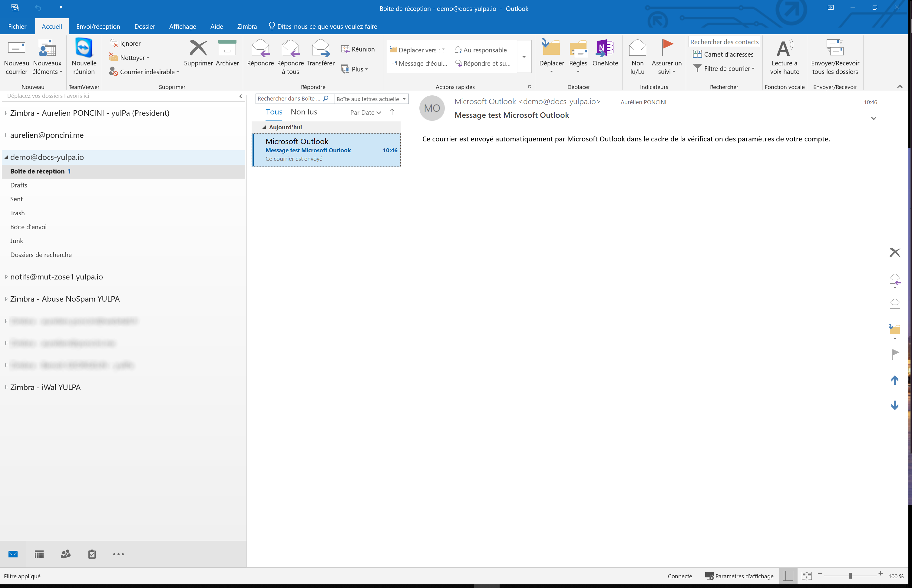
Task: Click the ribbon Répondre icon
Action: click(260, 48)
